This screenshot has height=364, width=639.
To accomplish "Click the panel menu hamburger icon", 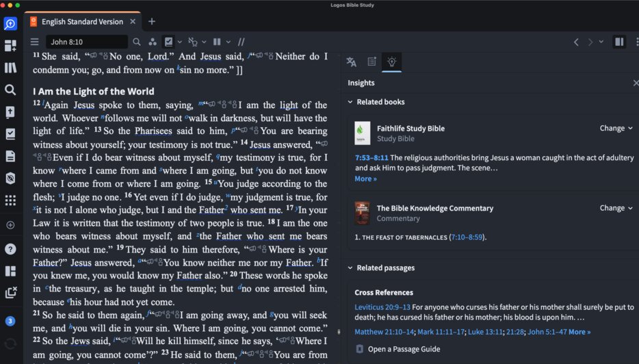I will (x=34, y=42).
